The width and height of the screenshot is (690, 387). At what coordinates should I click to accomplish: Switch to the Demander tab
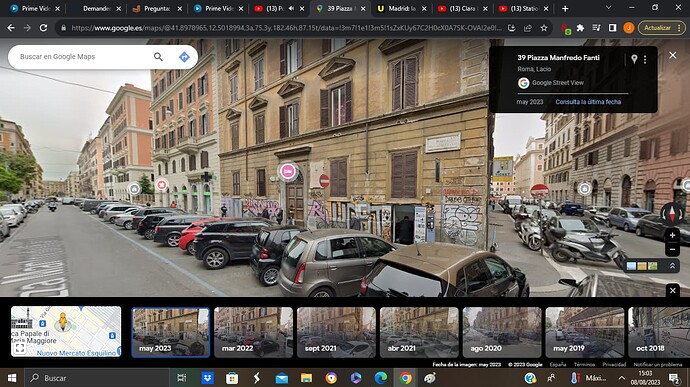point(96,8)
